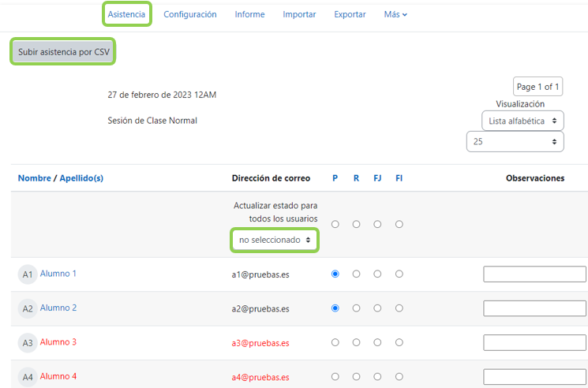The width and height of the screenshot is (588, 388).
Task: Expand the Más menu
Action: pyautogui.click(x=395, y=15)
